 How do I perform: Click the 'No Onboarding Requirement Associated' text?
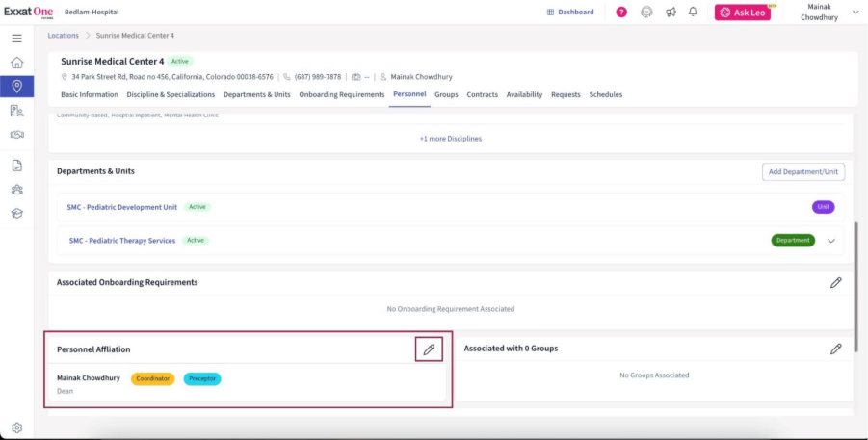tap(451, 309)
